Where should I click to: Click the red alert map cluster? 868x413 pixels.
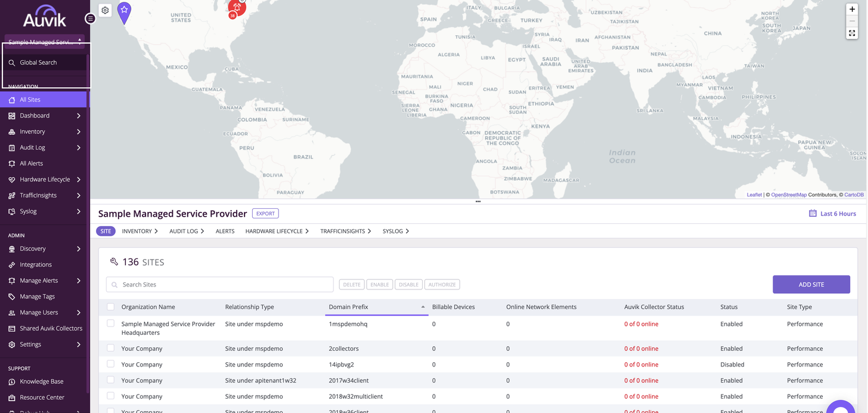point(237,8)
